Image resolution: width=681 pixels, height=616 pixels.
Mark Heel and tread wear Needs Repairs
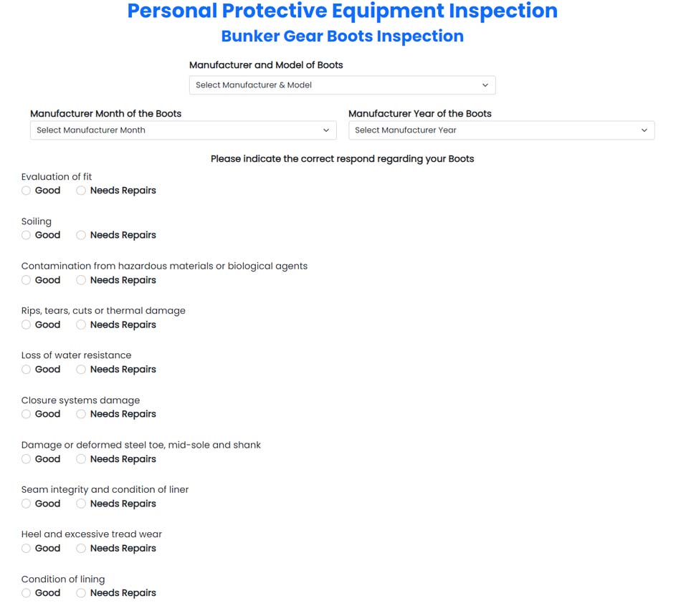pos(81,548)
